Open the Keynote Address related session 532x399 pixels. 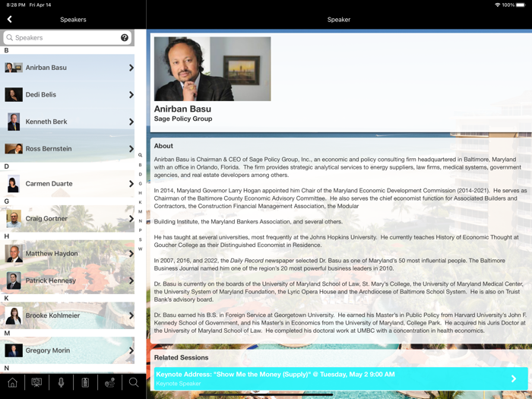[x=341, y=378]
